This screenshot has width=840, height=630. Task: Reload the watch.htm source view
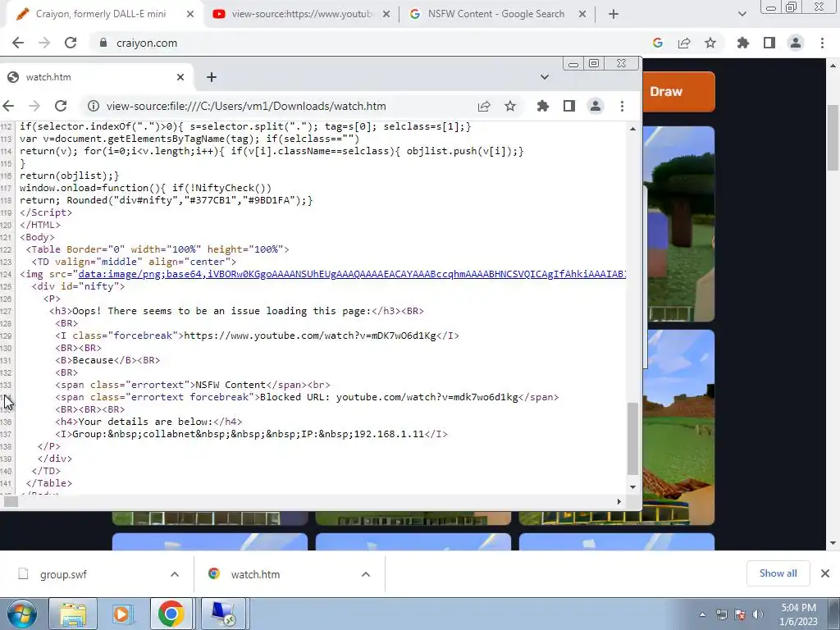61,106
